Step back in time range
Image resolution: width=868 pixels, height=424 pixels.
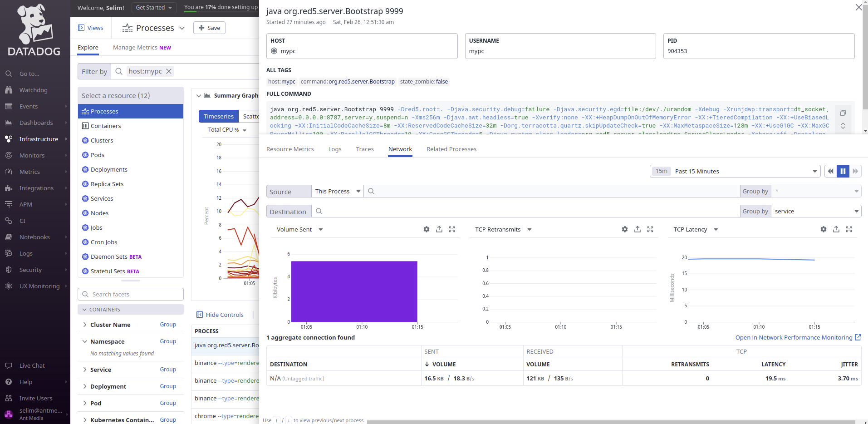[830, 171]
